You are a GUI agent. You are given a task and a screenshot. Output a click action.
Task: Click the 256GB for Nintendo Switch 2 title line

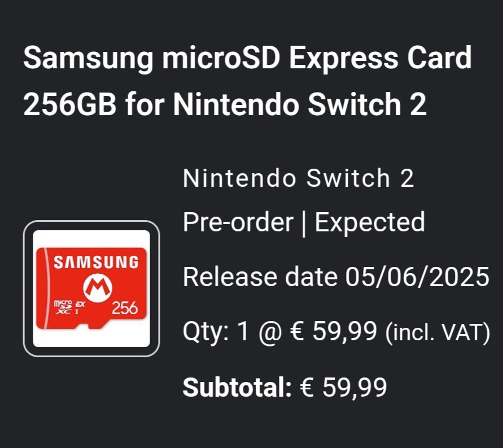tap(225, 104)
